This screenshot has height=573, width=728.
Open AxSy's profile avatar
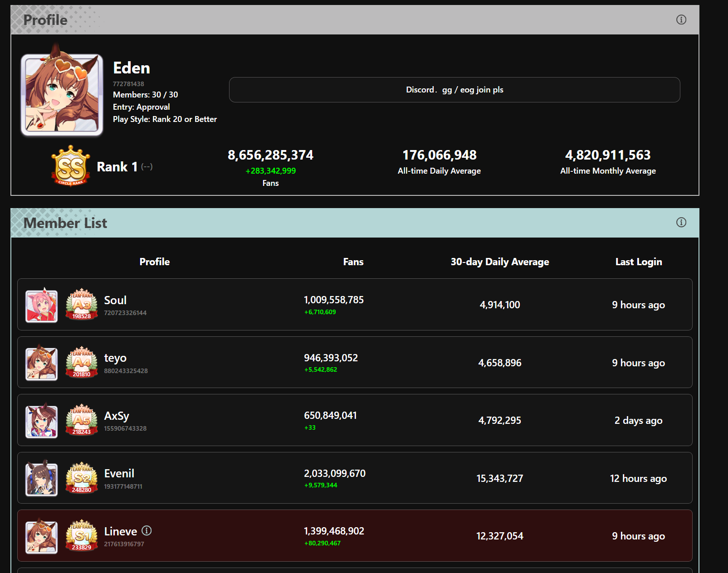(41, 422)
